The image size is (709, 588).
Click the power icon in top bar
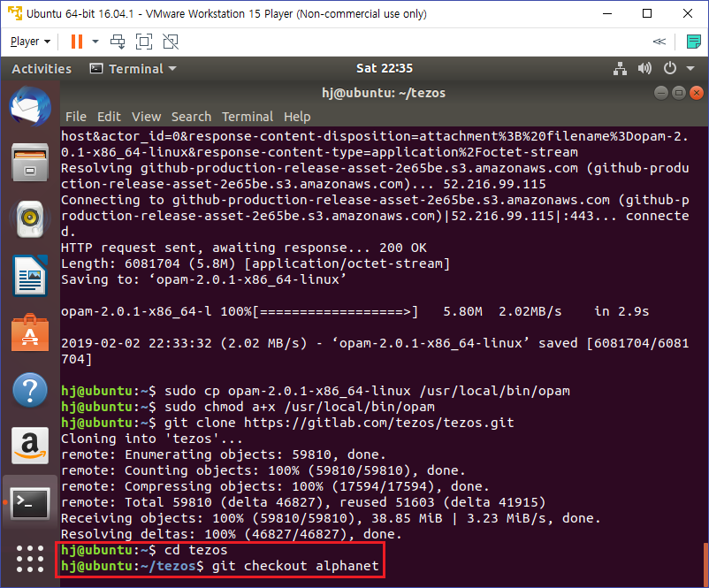coord(670,69)
